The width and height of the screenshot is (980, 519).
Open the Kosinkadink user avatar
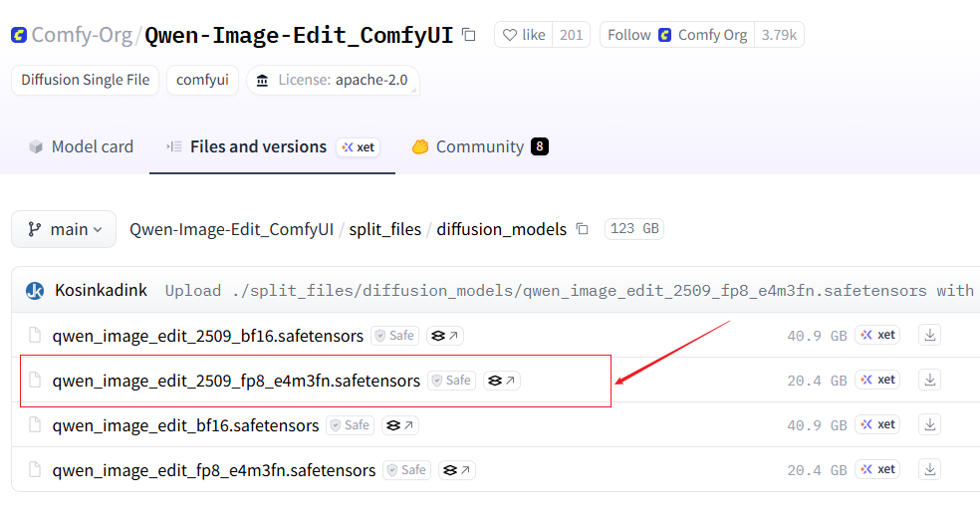[x=35, y=291]
